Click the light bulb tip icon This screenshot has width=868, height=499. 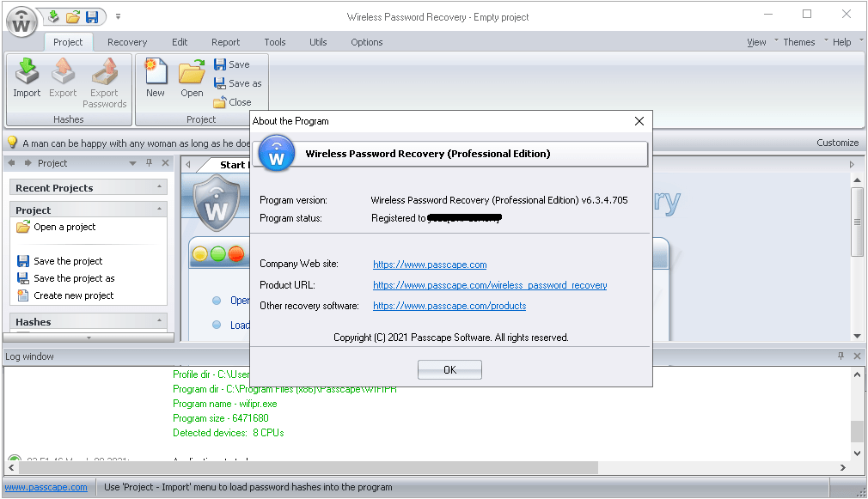(x=12, y=143)
